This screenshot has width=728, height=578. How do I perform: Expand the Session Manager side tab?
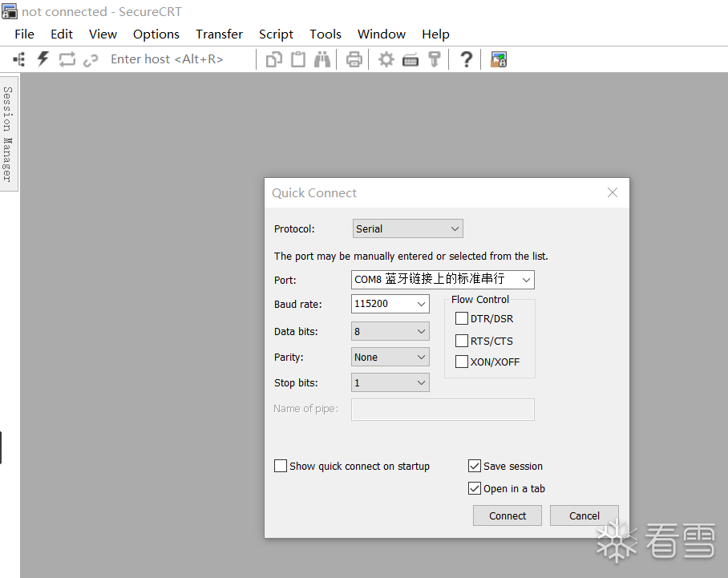point(8,134)
